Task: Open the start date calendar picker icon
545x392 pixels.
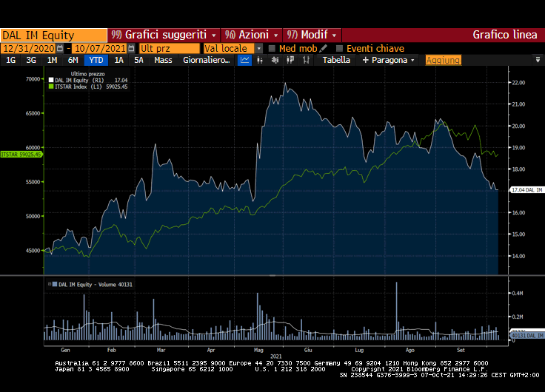Action: [x=59, y=48]
